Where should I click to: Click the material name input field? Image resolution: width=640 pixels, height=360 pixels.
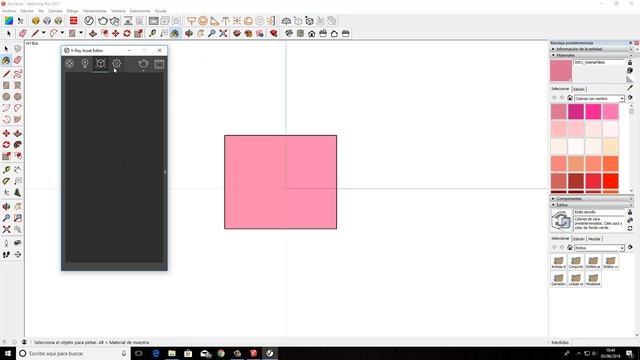[x=599, y=62]
